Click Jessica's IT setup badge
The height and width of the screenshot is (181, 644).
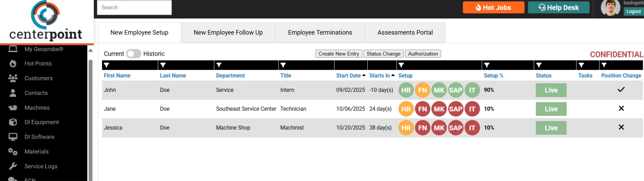coord(472,128)
